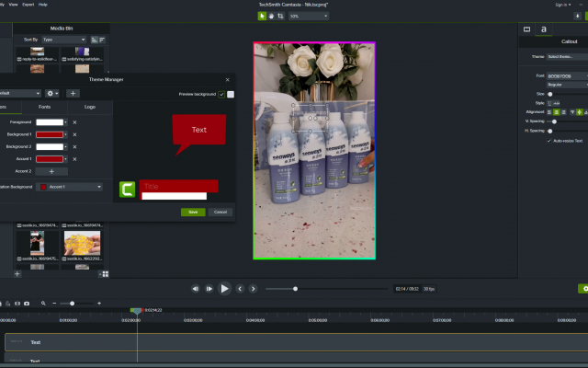The image size is (588, 368).
Task: Click the timeline snapshot camera icon
Action: point(27,304)
